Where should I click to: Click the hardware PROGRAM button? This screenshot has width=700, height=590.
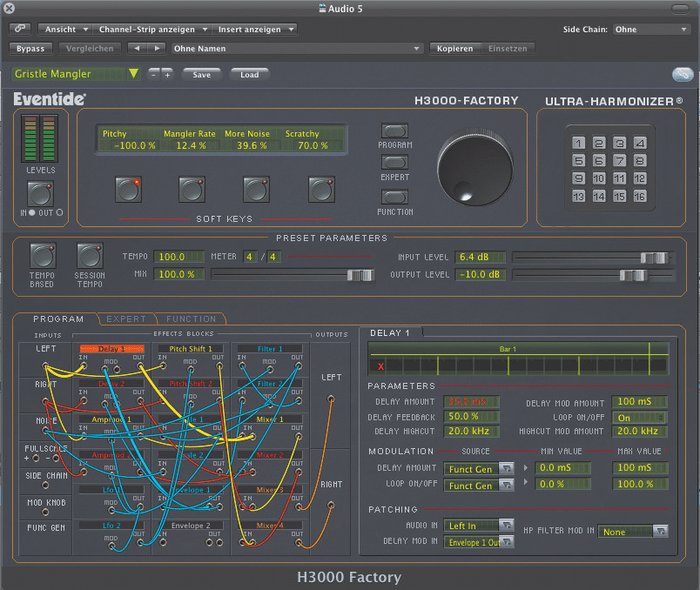click(x=394, y=131)
